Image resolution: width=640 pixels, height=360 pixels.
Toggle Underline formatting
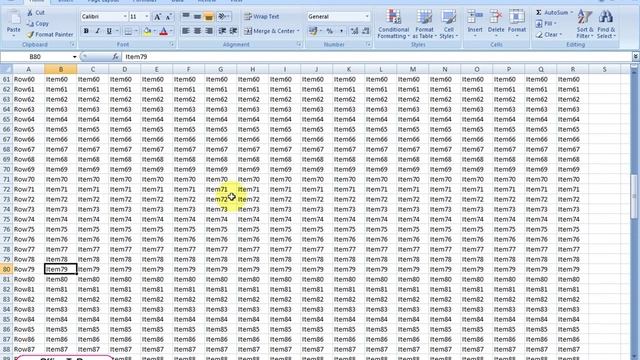pyautogui.click(x=109, y=31)
